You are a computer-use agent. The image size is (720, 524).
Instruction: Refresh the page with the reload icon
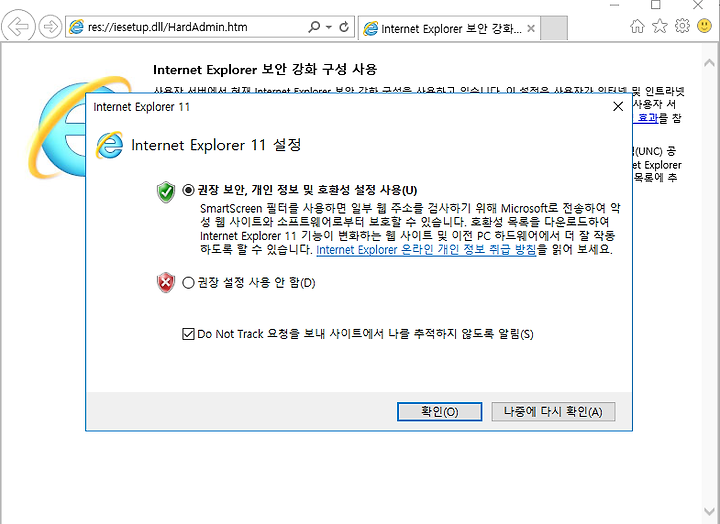[x=344, y=27]
